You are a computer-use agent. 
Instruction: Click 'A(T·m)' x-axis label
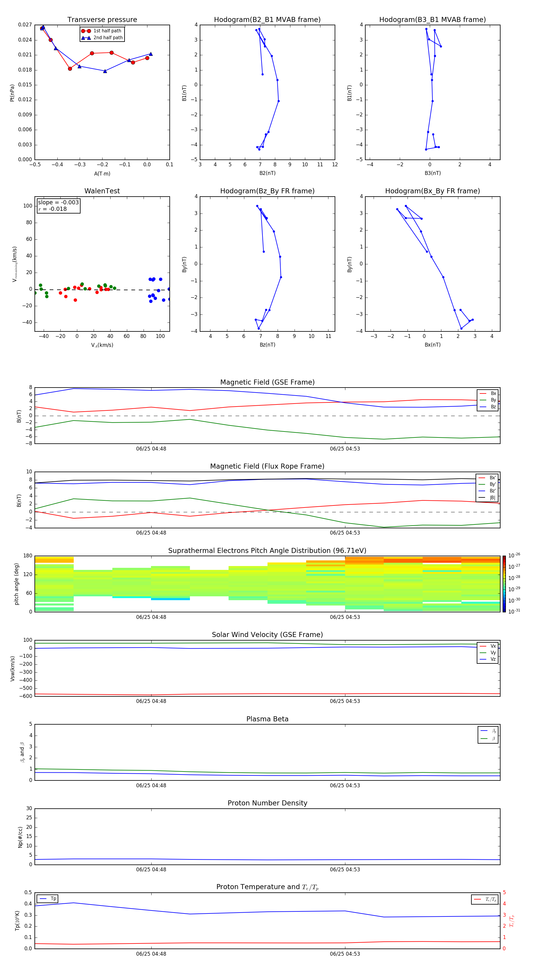(102, 173)
